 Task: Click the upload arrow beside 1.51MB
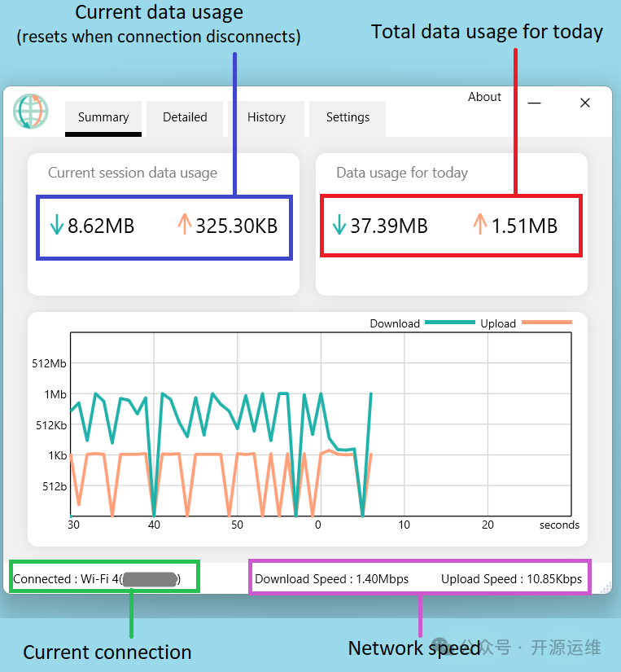[479, 226]
